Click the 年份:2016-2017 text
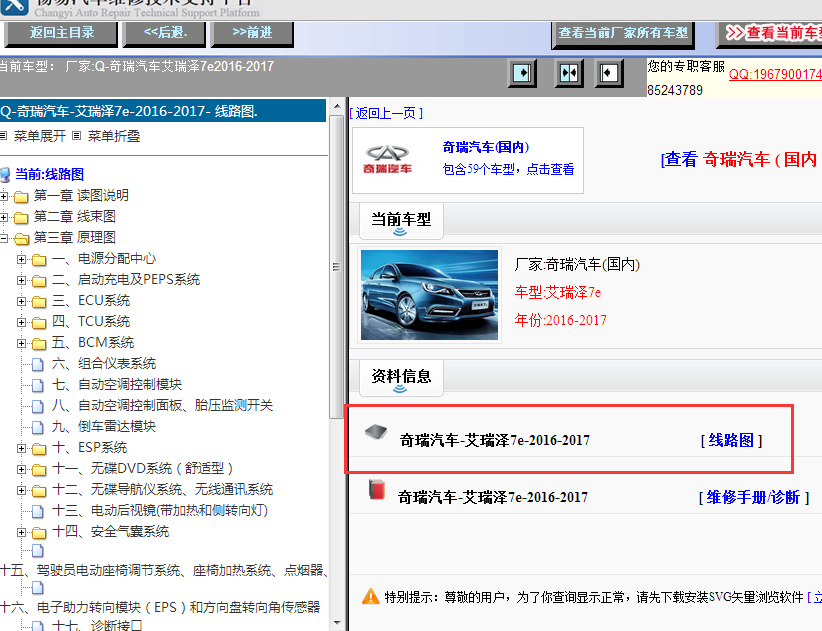The image size is (822, 631). click(x=560, y=320)
